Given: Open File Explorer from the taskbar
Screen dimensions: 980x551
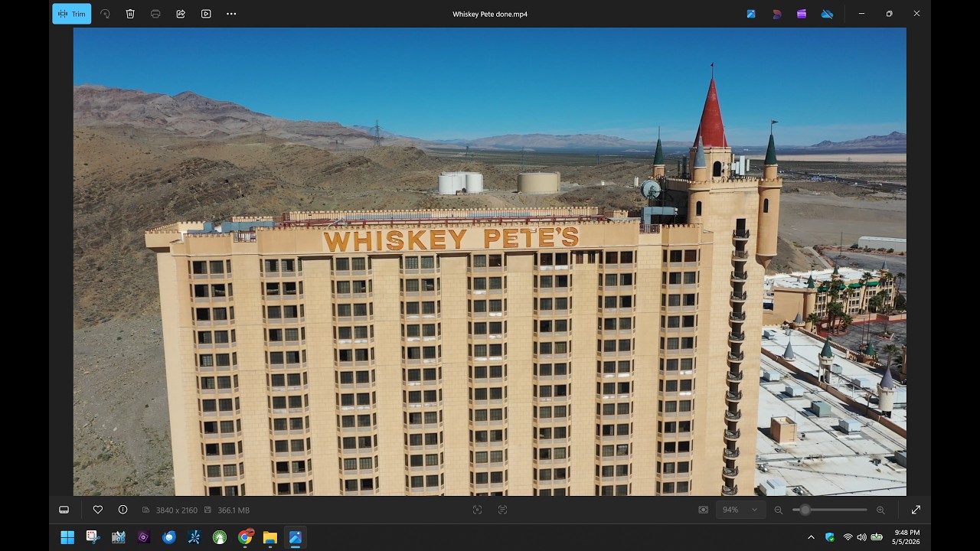Looking at the screenshot, I should point(269,537).
